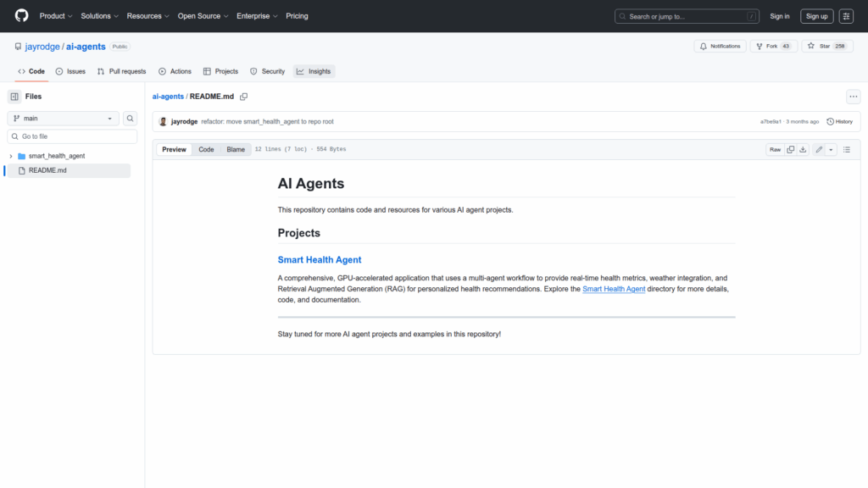The width and height of the screenshot is (868, 488).
Task: Open more edit options dropdown arrow
Action: [831, 149]
